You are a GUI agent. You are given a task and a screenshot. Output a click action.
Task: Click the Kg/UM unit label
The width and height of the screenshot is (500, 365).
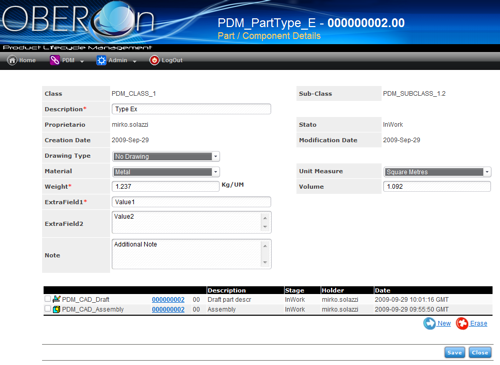(x=233, y=185)
